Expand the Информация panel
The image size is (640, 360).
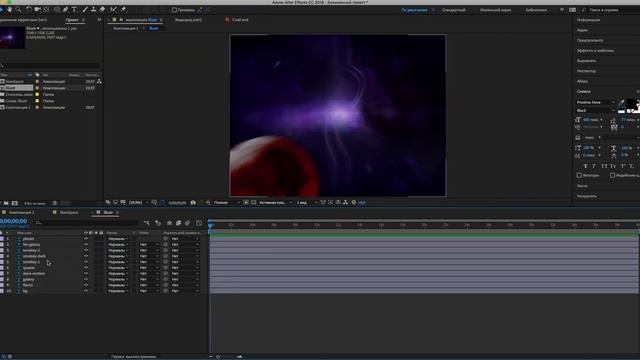[588, 20]
